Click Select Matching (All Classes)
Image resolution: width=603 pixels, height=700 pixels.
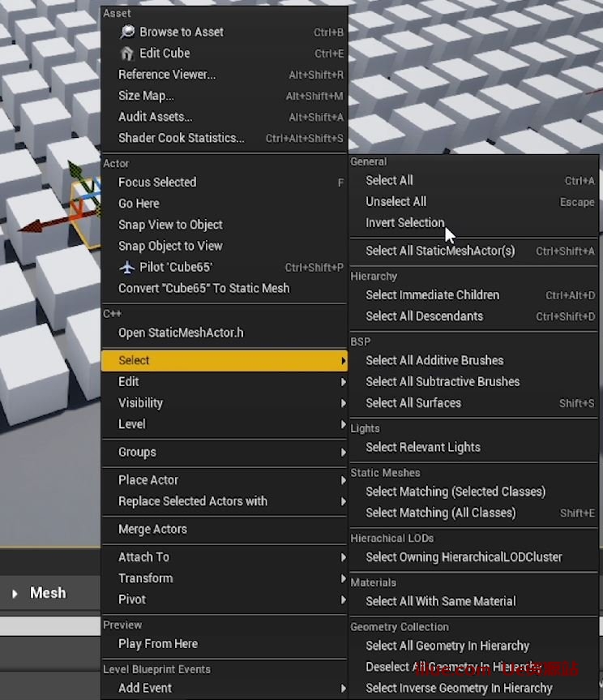(x=440, y=513)
